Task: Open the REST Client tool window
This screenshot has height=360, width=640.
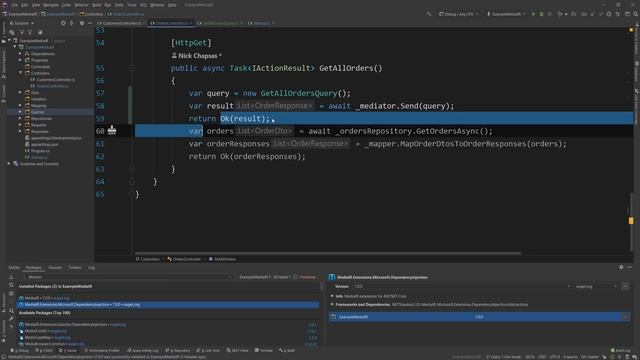Action: tap(238, 350)
